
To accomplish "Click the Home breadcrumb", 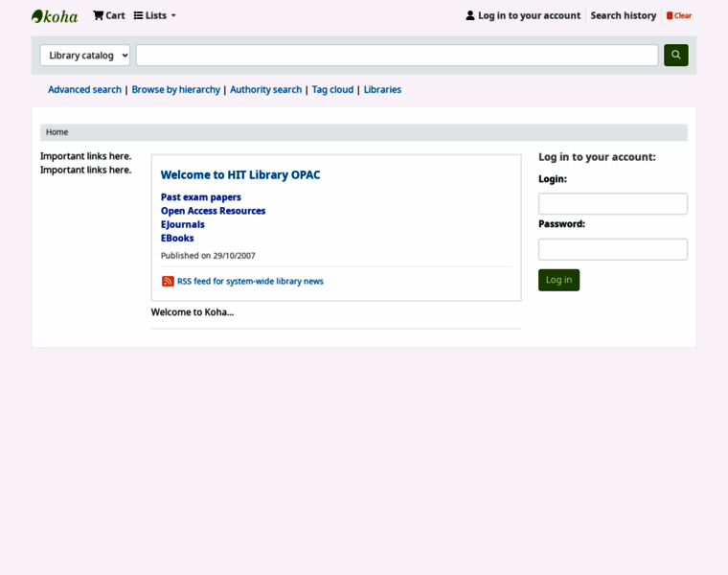I will [x=57, y=132].
